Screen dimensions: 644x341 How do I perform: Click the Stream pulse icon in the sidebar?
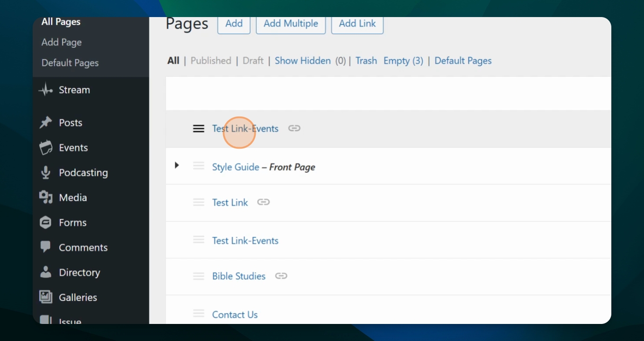pyautogui.click(x=45, y=90)
